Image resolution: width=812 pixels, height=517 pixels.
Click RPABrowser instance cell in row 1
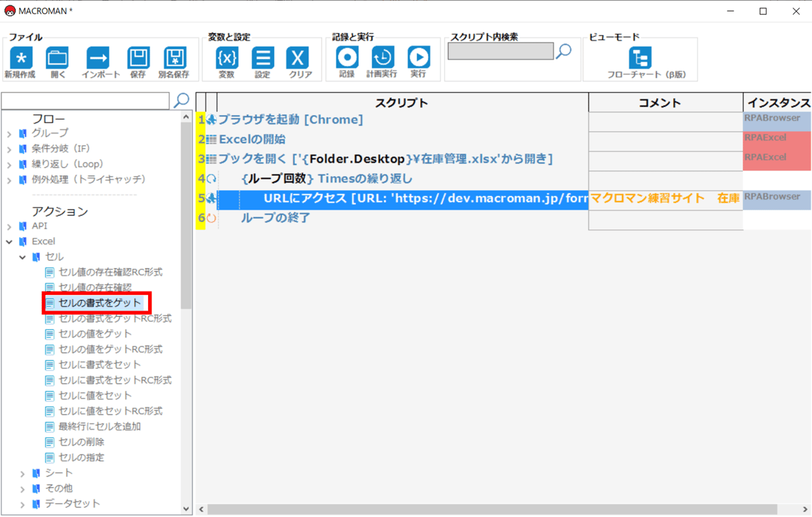pyautogui.click(x=777, y=121)
